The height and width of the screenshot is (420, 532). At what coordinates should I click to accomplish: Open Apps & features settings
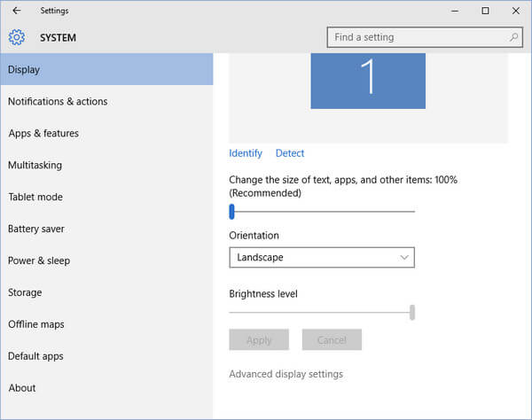click(x=107, y=133)
